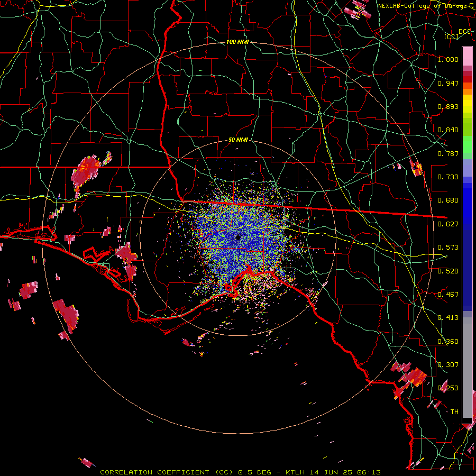The height and width of the screenshot is (476, 476).
Task: Click the 0.253 color scale value
Action: click(448, 388)
